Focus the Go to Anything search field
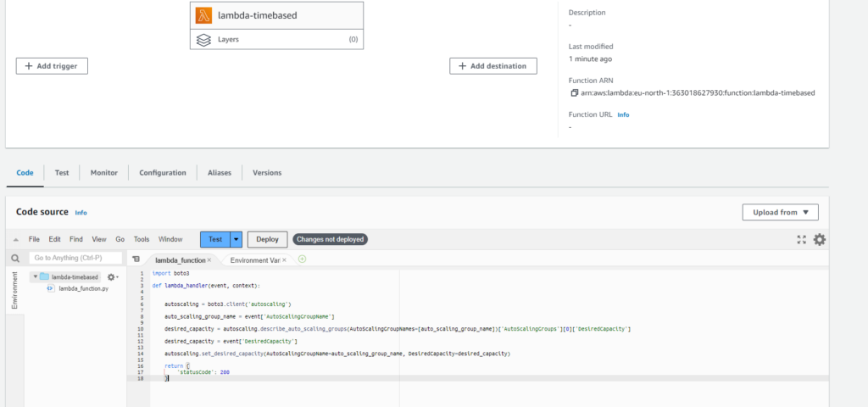The height and width of the screenshot is (407, 868). coord(75,258)
